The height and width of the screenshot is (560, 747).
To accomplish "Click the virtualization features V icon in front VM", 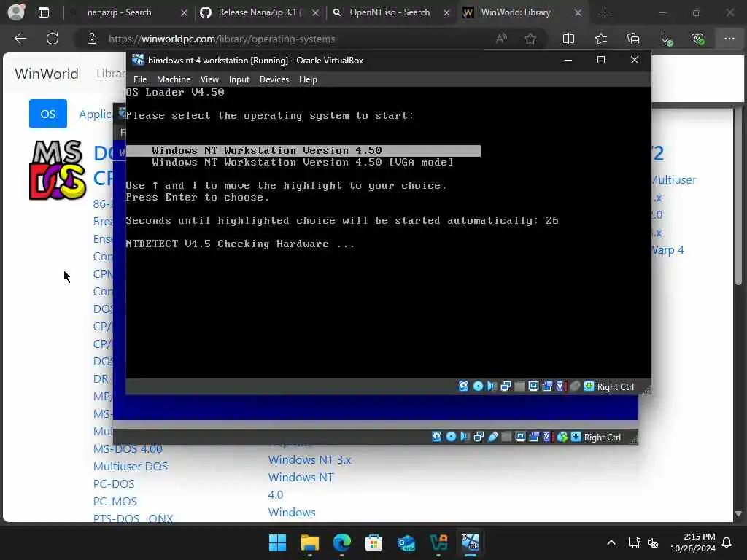I will [560, 386].
